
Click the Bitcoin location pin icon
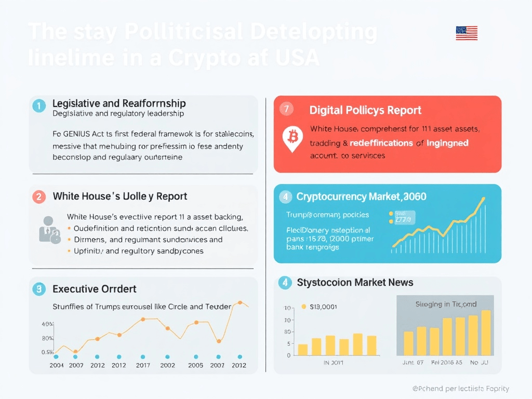pyautogui.click(x=292, y=139)
